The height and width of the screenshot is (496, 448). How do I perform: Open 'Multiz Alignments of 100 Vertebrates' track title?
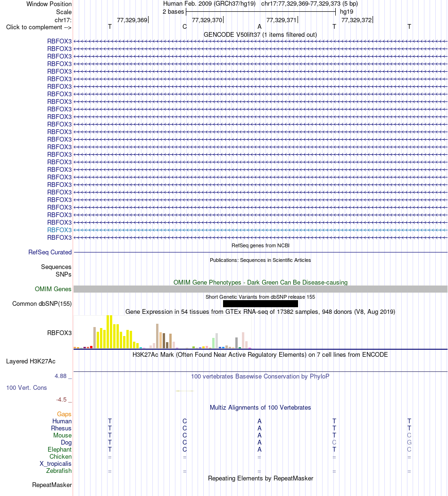[x=260, y=407]
